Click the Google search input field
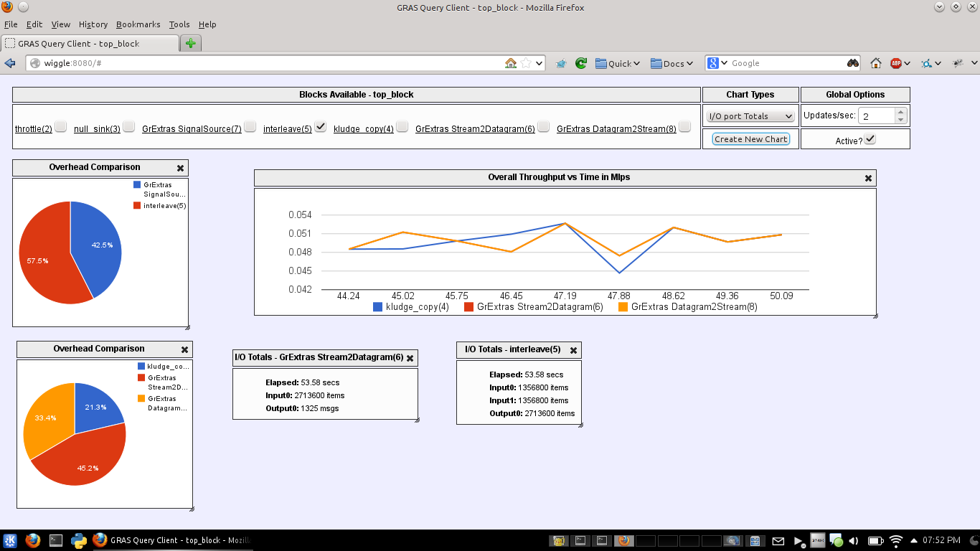The width and height of the screenshot is (980, 551). [x=788, y=63]
